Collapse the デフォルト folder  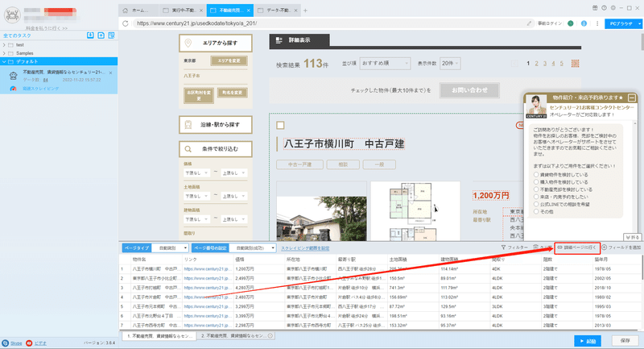(x=4, y=62)
